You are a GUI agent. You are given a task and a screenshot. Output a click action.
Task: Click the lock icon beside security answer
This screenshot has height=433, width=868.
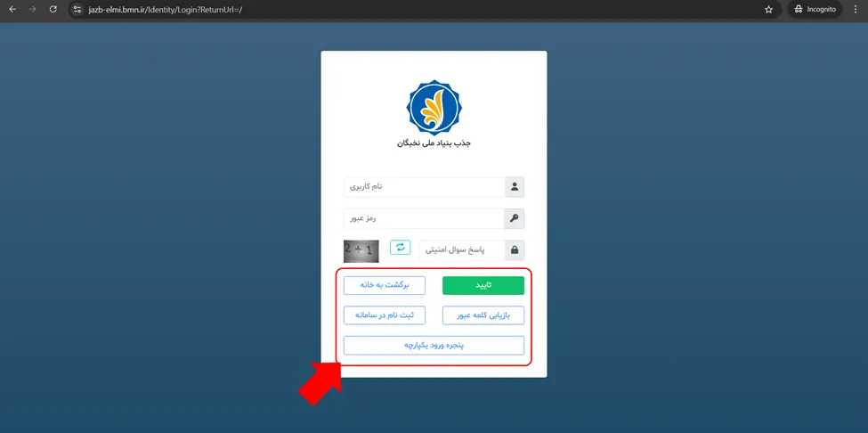pos(515,250)
